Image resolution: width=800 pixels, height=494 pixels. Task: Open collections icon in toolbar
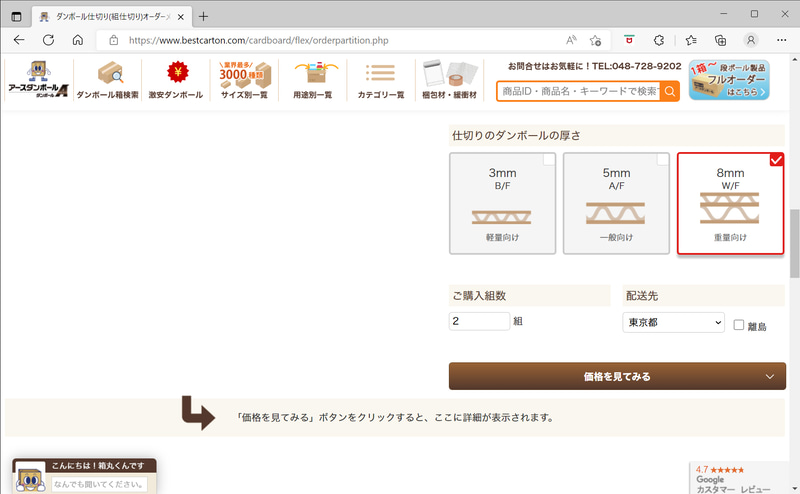pyautogui.click(x=720, y=40)
